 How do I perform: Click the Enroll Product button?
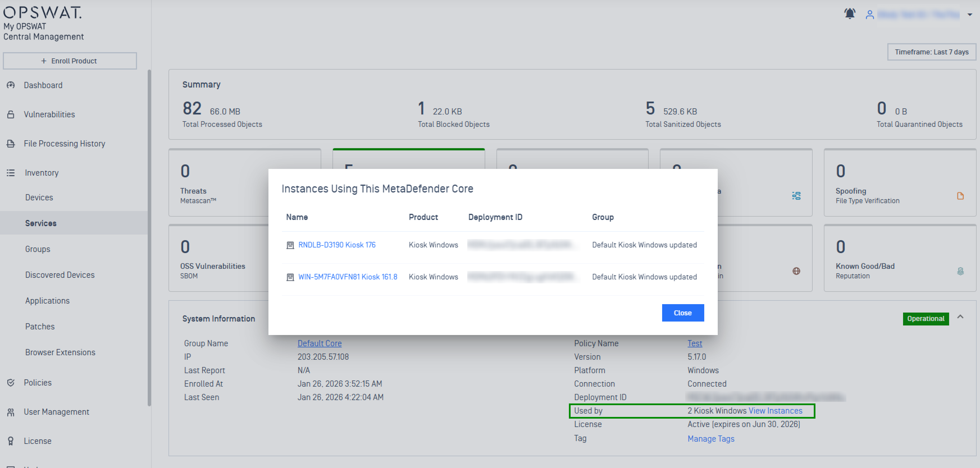click(x=70, y=61)
